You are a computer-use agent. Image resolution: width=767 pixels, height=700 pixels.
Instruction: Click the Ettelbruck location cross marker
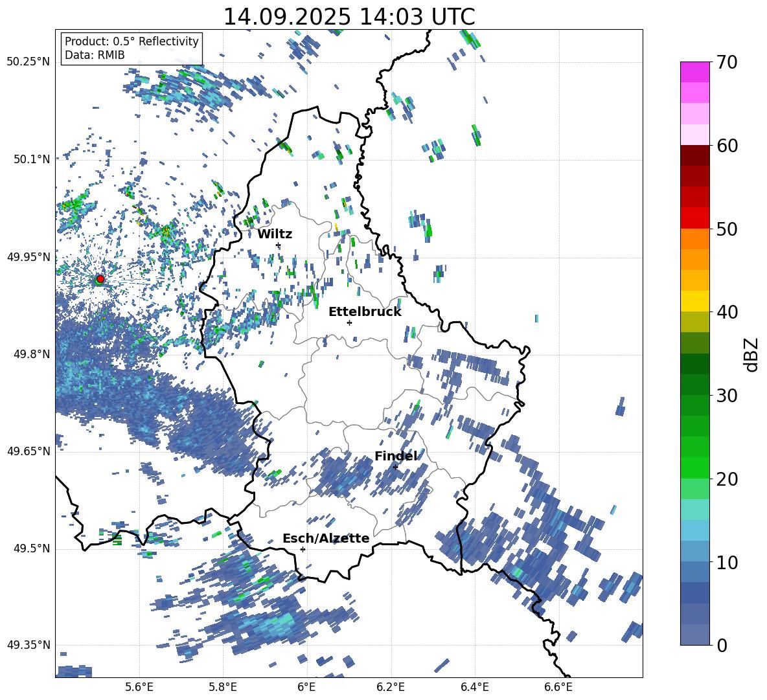pos(349,322)
